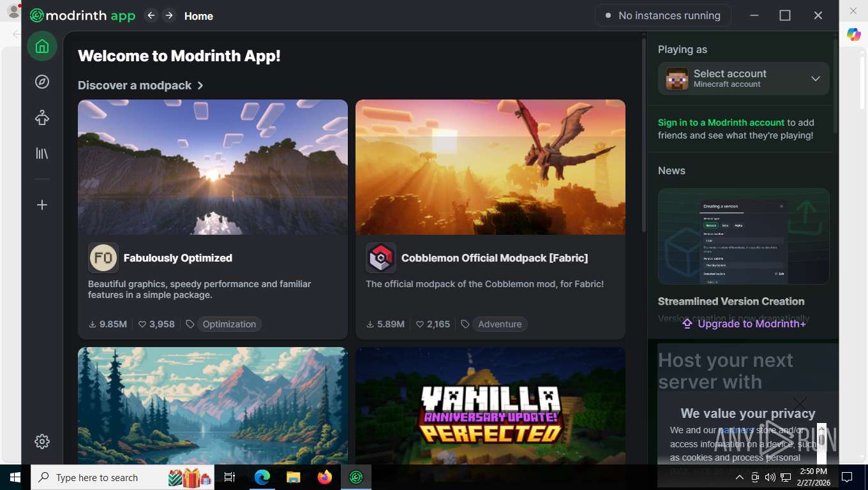Click the Minecraft Steve avatar
This screenshot has width=868, height=490.
pyautogui.click(x=677, y=78)
